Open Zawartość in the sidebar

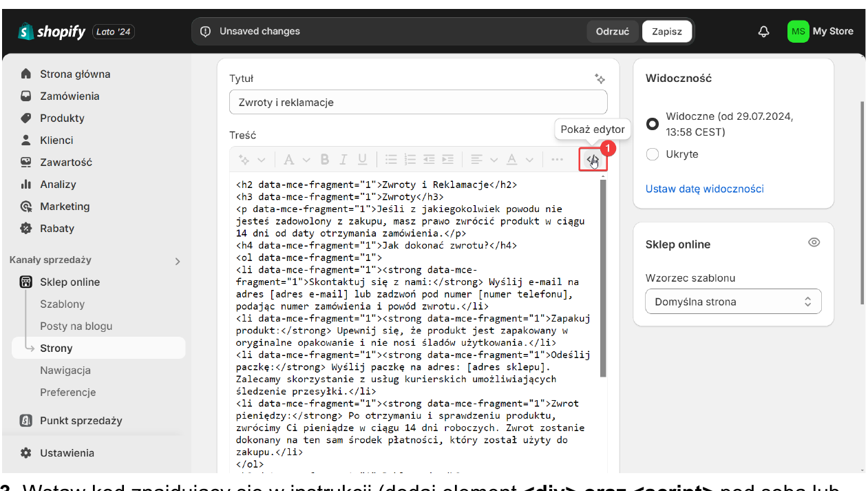[x=66, y=162]
